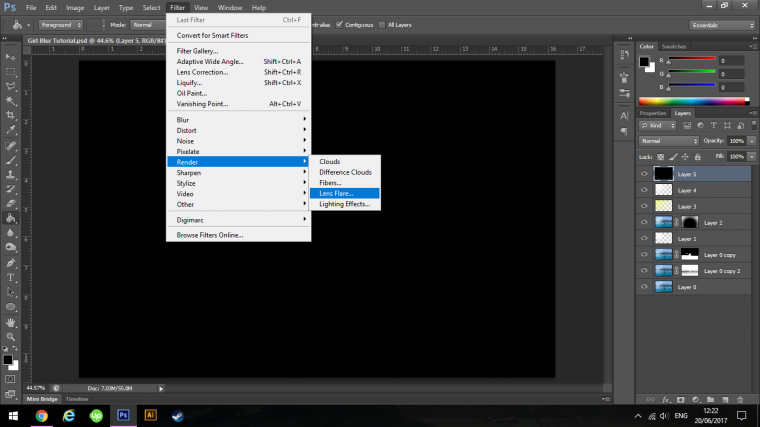Open the Timeline tab
Screen dimensions: 760x427
(77, 399)
